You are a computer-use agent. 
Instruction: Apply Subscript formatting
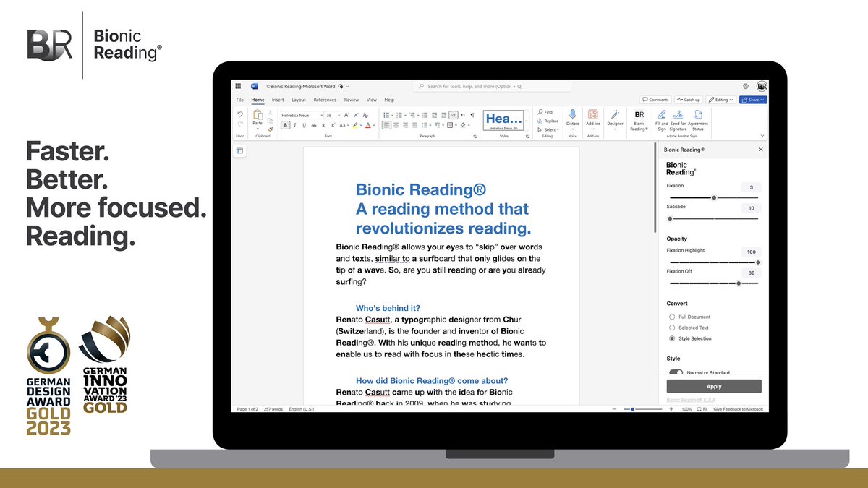(x=323, y=125)
